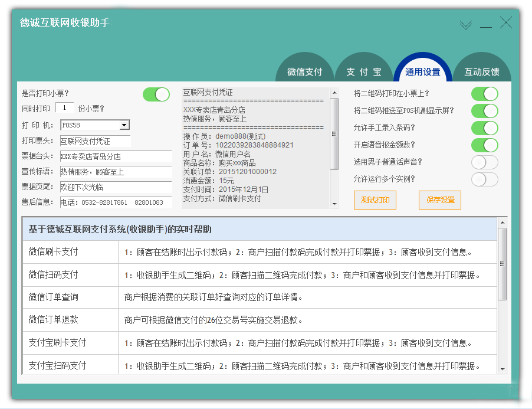532x409 pixels.
Task: Close the 德诚互联网收银助手 window
Action: [x=506, y=23]
